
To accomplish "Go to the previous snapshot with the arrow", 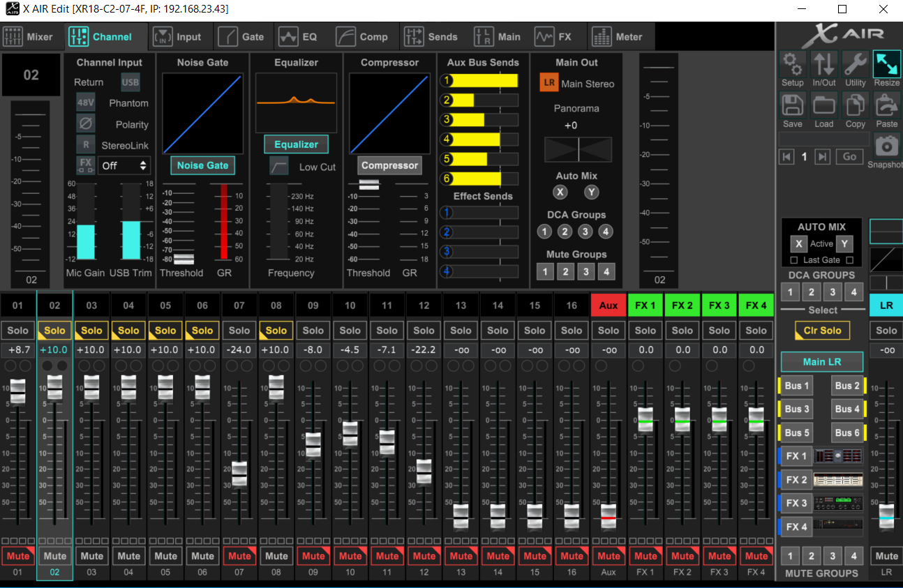I will (787, 157).
